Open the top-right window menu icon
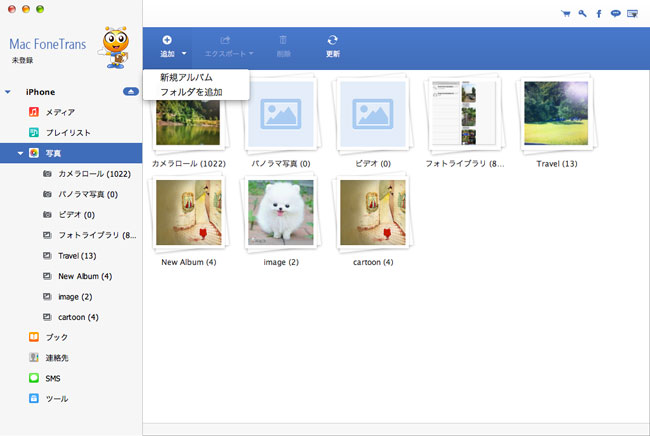 (632, 14)
